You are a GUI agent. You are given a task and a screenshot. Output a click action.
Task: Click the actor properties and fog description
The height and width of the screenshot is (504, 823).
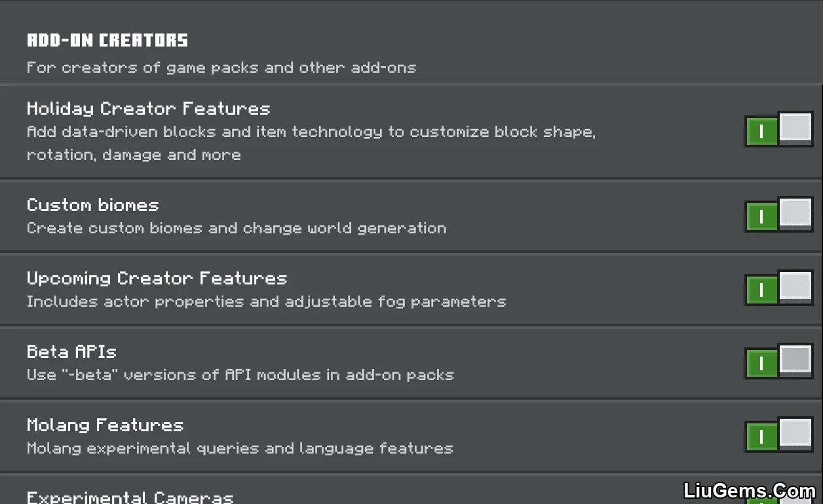(x=267, y=302)
